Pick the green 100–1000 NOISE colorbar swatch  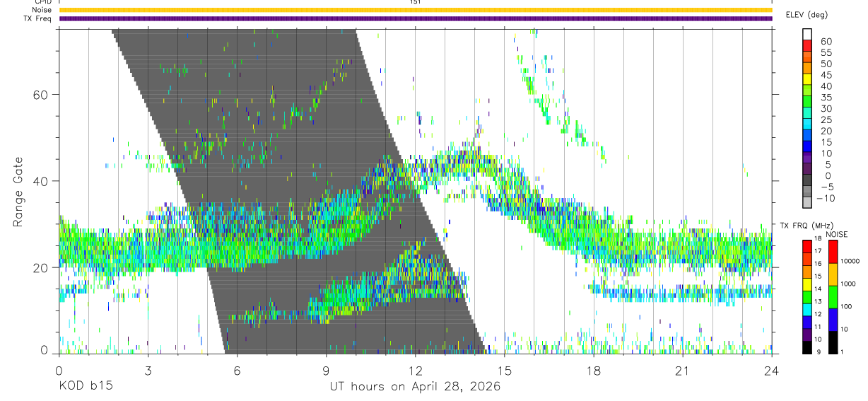click(x=833, y=297)
